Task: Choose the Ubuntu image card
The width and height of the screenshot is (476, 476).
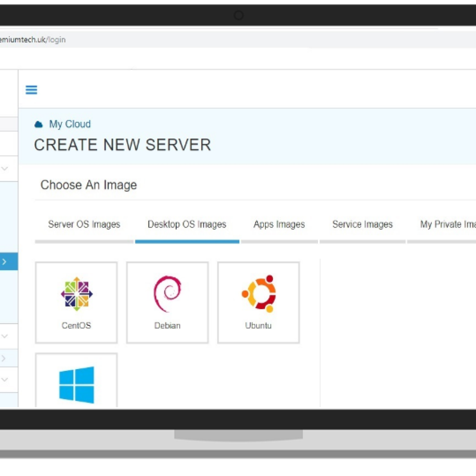Action: point(258,303)
